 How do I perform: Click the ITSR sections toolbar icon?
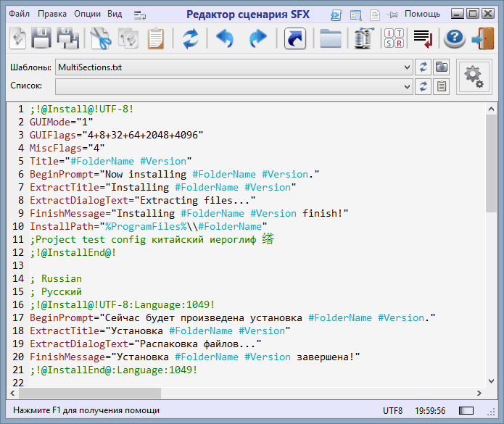[x=394, y=38]
